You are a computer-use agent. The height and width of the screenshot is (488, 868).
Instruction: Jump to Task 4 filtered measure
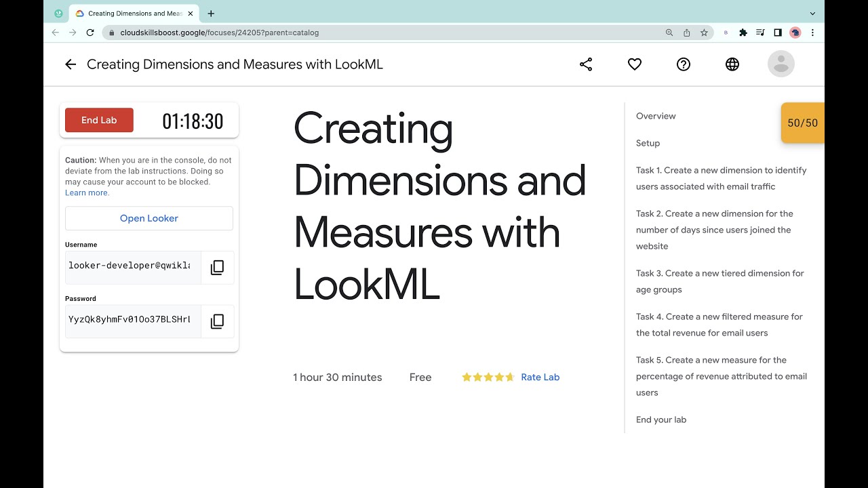pyautogui.click(x=719, y=325)
